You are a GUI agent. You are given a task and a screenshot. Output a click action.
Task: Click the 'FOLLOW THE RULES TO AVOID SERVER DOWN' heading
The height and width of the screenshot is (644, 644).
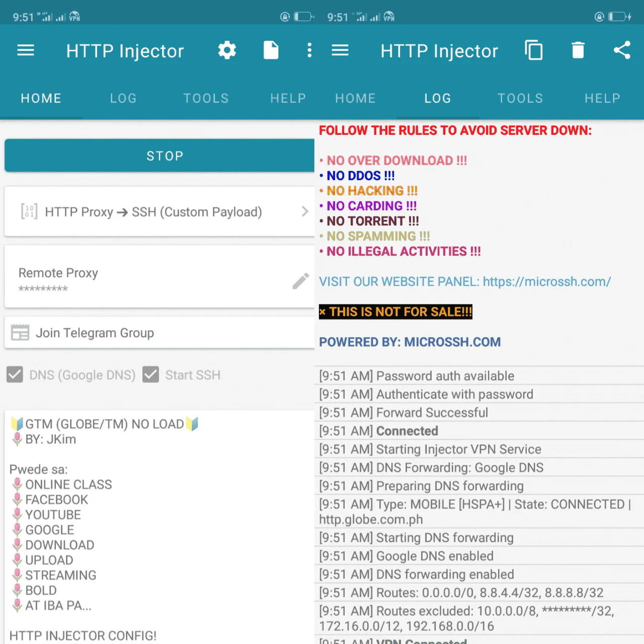click(x=455, y=130)
